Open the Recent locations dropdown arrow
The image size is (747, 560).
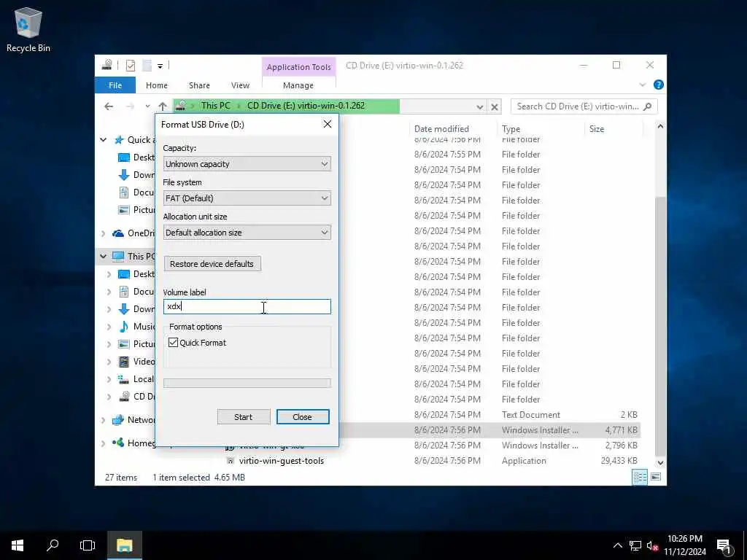pyautogui.click(x=147, y=106)
